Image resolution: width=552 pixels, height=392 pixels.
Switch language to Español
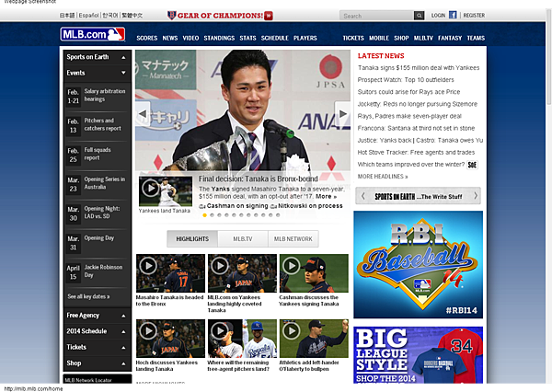(x=88, y=15)
